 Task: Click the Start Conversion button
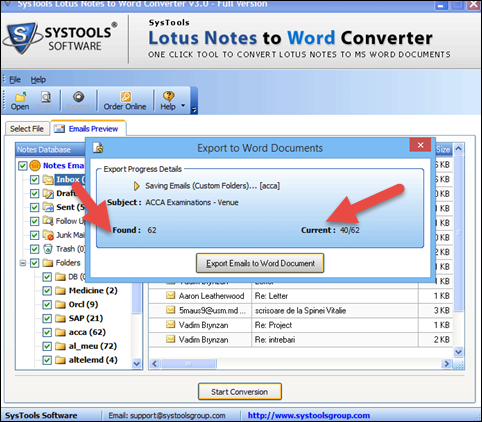pos(240,392)
